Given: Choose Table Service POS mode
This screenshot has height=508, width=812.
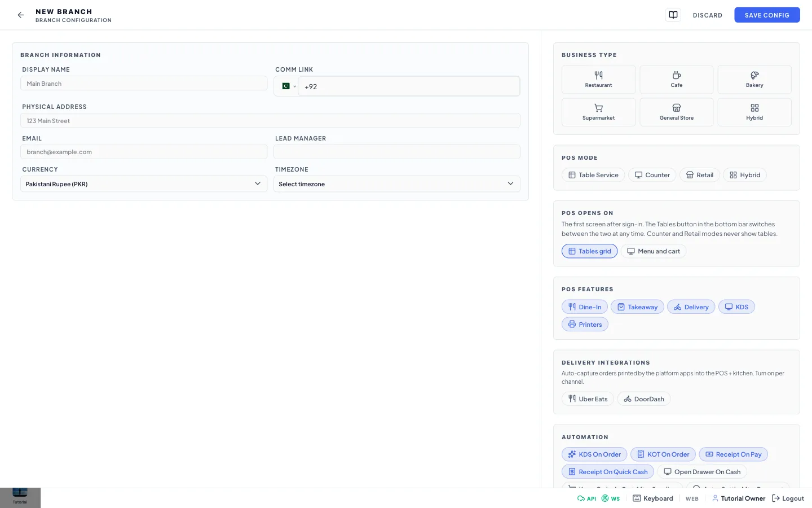Looking at the screenshot, I should pos(593,175).
